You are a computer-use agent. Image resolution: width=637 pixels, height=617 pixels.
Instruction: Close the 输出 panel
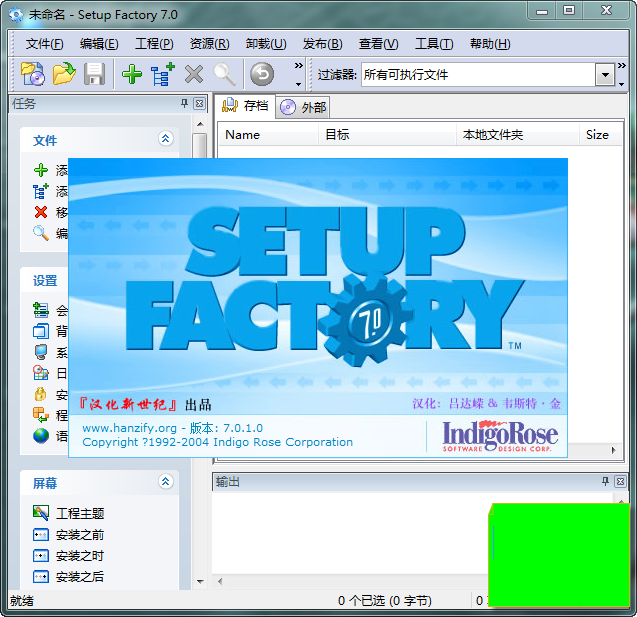coord(621,482)
